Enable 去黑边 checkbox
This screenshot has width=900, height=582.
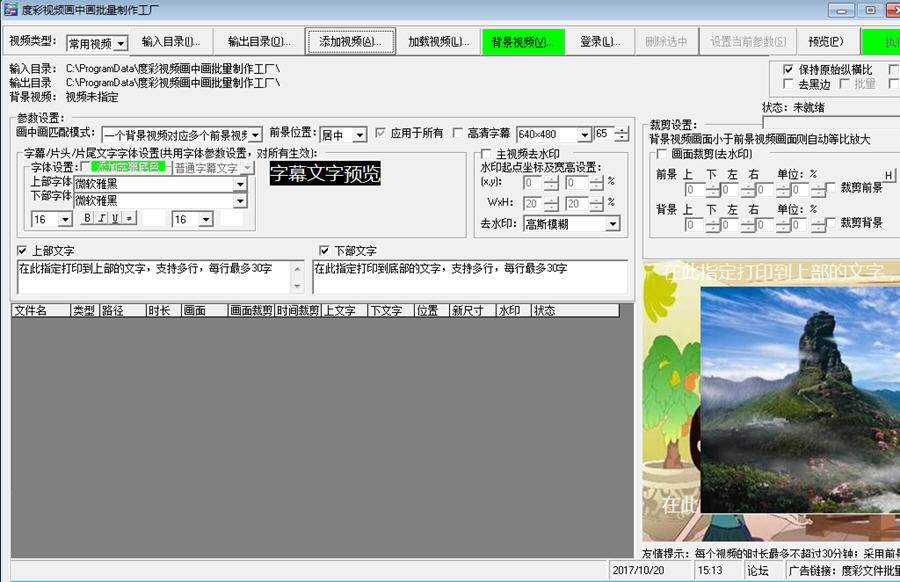(x=789, y=84)
